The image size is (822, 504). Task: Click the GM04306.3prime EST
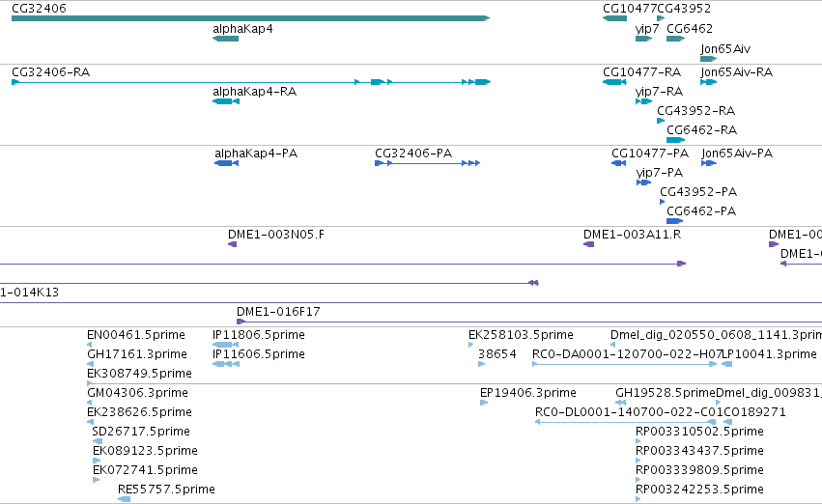click(x=90, y=403)
